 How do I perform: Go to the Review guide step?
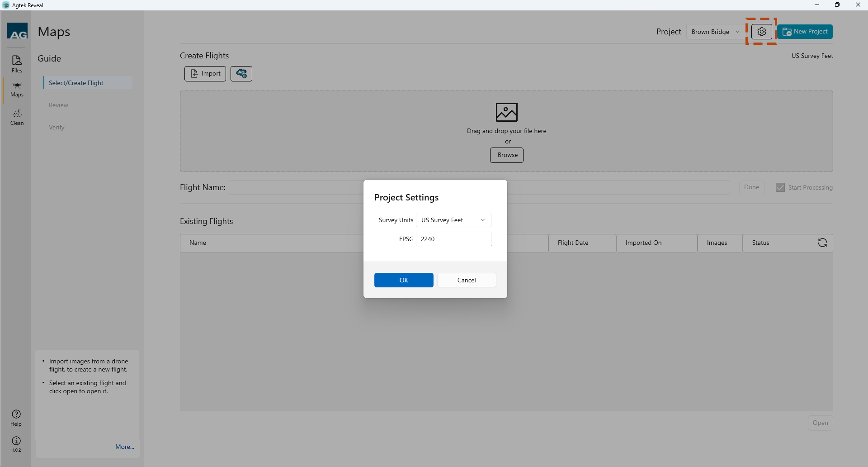(x=59, y=105)
